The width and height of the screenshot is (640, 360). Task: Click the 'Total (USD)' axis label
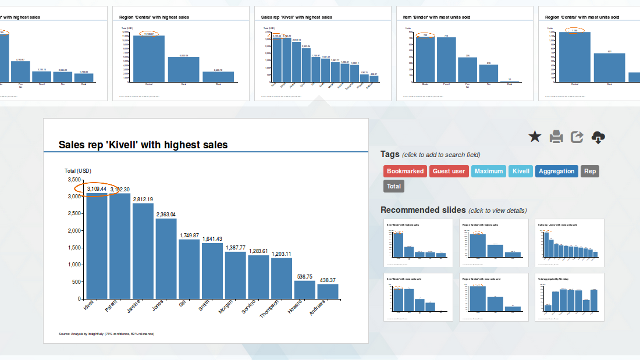[x=78, y=171]
